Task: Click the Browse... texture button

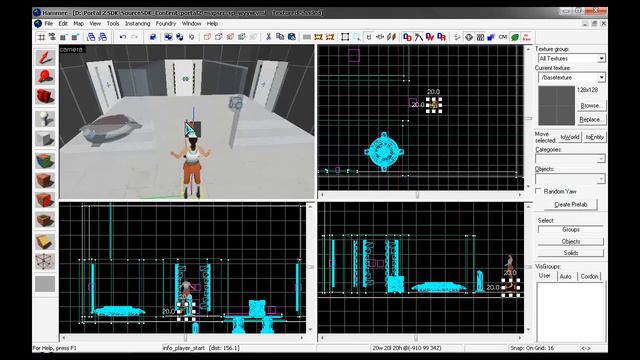Action: pos(591,105)
